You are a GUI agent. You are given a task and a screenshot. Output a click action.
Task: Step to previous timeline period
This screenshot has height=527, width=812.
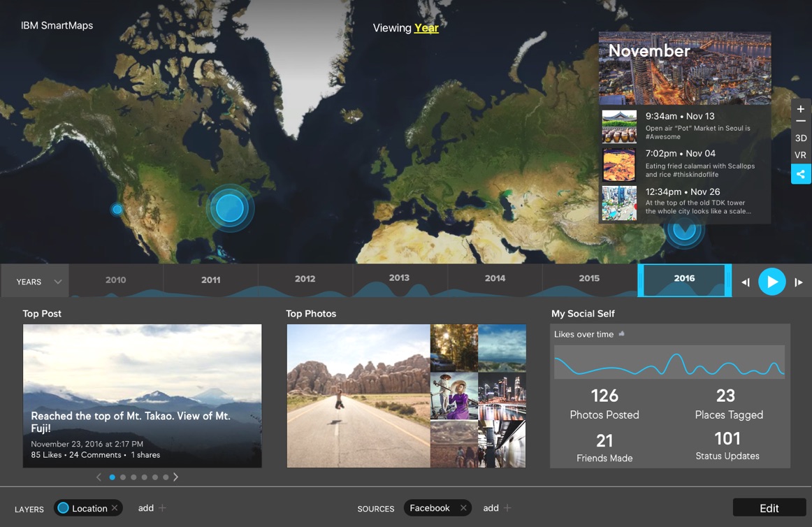[x=746, y=282]
